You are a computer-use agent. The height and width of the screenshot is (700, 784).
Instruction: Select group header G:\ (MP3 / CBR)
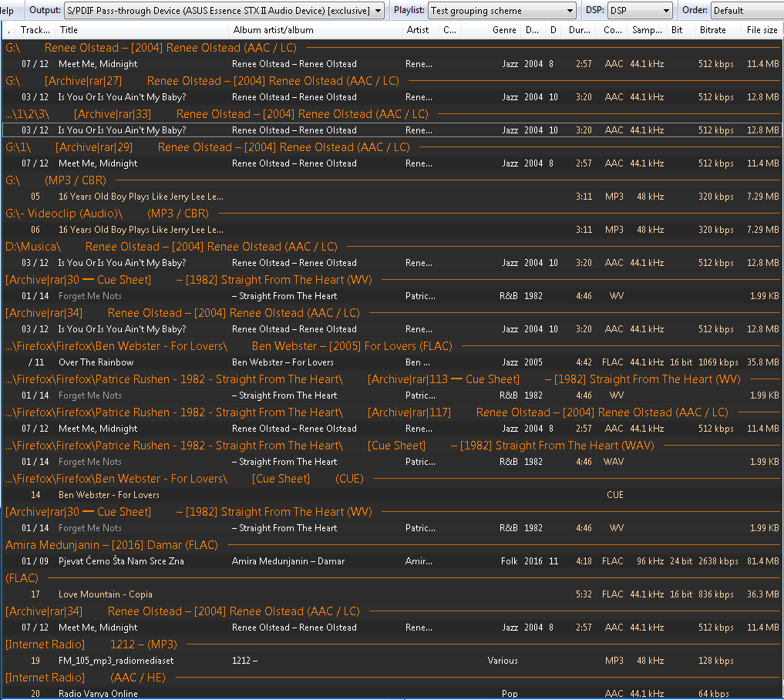pyautogui.click(x=392, y=180)
